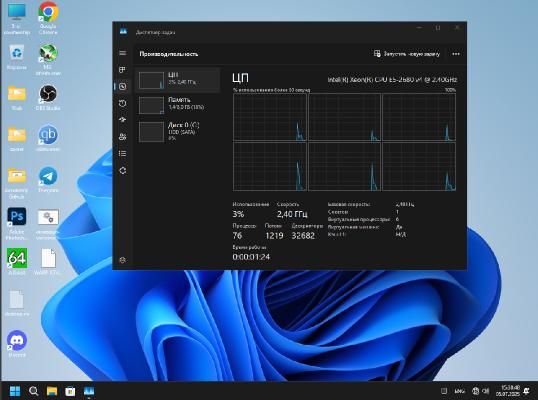Open Startup apps sidebar icon
The image size is (538, 400).
pyautogui.click(x=122, y=120)
